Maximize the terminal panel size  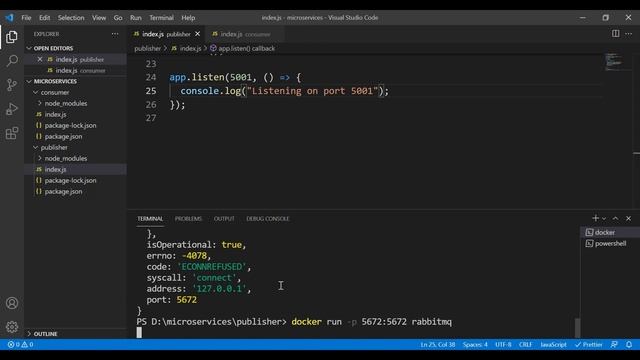(616, 218)
